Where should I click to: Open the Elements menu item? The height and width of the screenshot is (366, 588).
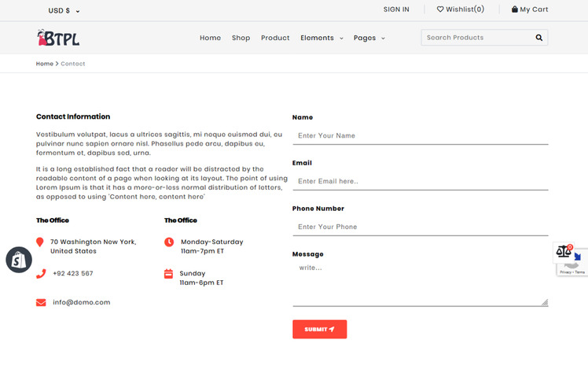317,38
